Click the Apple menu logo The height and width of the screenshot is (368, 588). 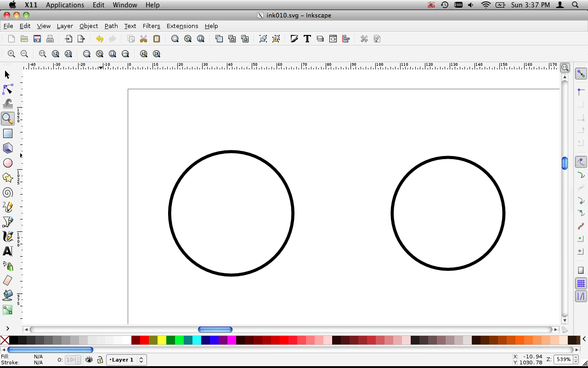[x=12, y=5]
